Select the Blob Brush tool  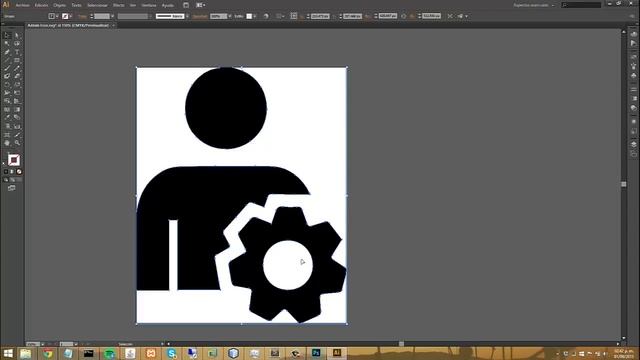tap(7, 76)
